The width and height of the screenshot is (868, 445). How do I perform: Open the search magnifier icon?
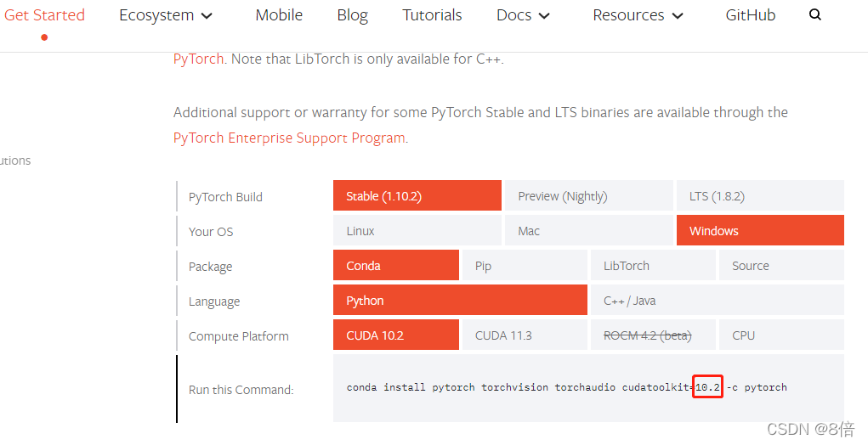pos(814,15)
